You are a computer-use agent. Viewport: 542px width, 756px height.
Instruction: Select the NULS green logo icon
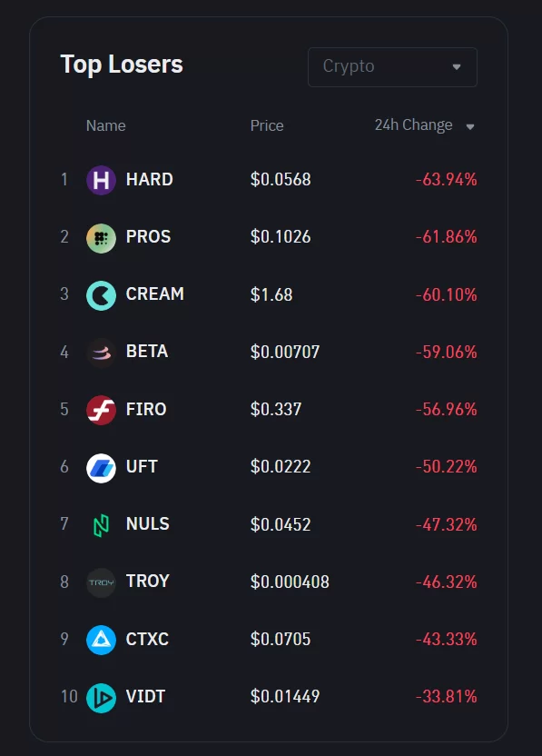(x=101, y=525)
